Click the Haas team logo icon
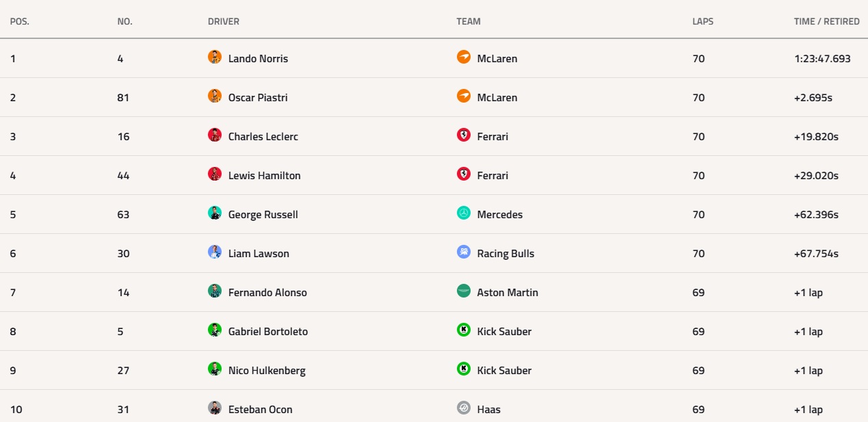The height and width of the screenshot is (422, 868). pos(464,408)
